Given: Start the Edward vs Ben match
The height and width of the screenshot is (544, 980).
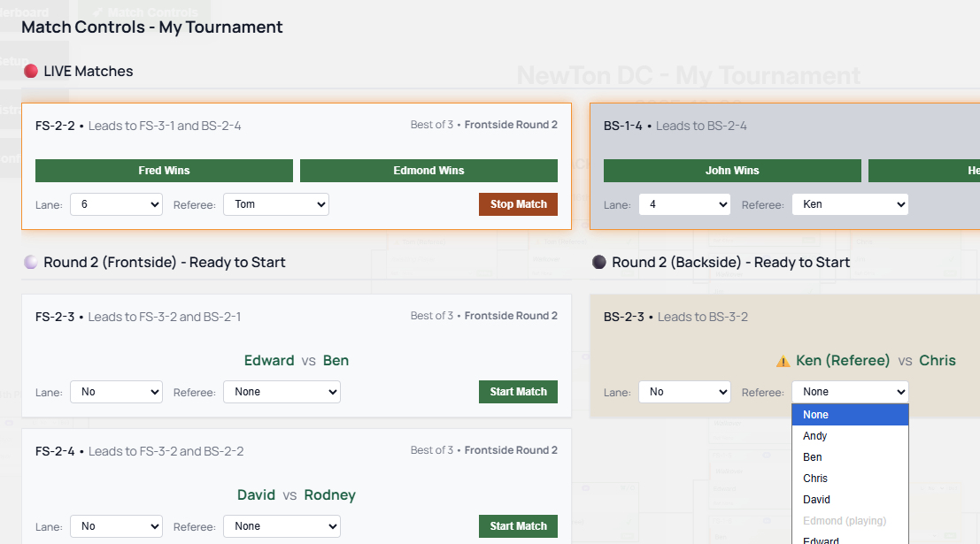Looking at the screenshot, I should click(518, 391).
